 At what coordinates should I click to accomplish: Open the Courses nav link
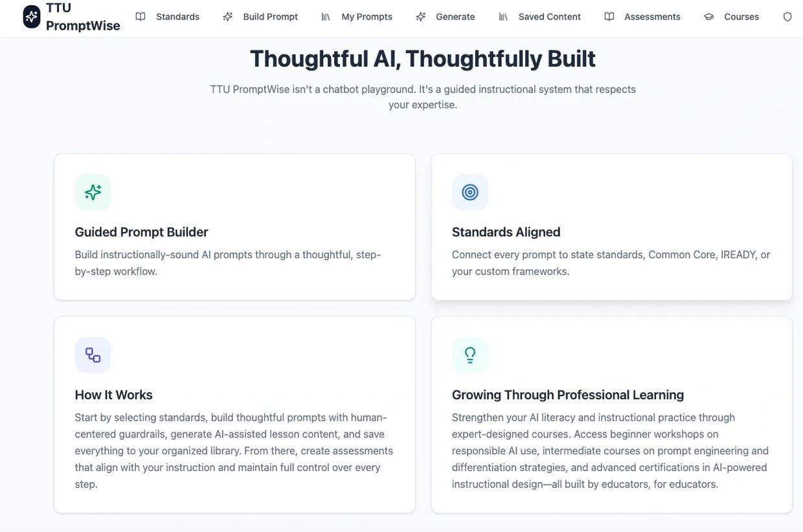tap(741, 17)
